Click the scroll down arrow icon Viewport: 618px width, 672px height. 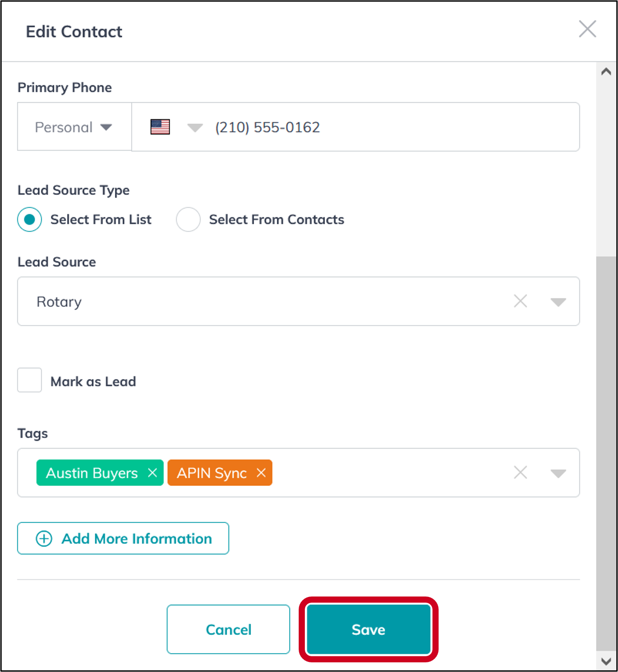click(x=606, y=661)
